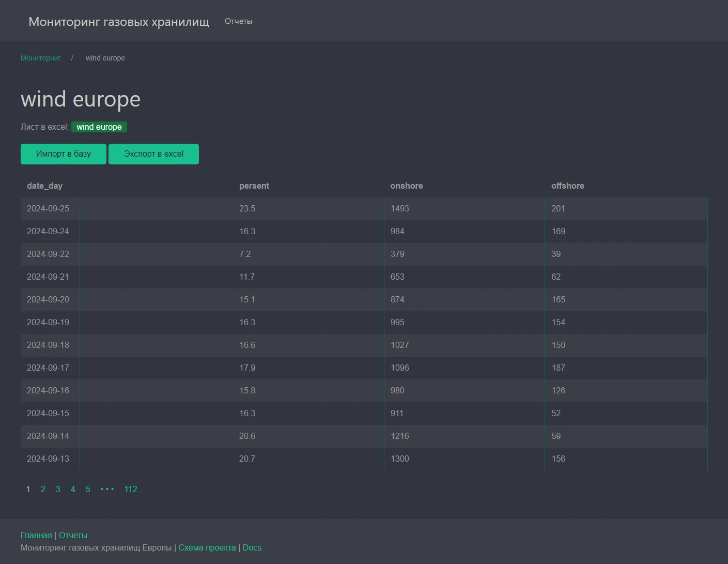Open the Docs footer link

tap(252, 547)
